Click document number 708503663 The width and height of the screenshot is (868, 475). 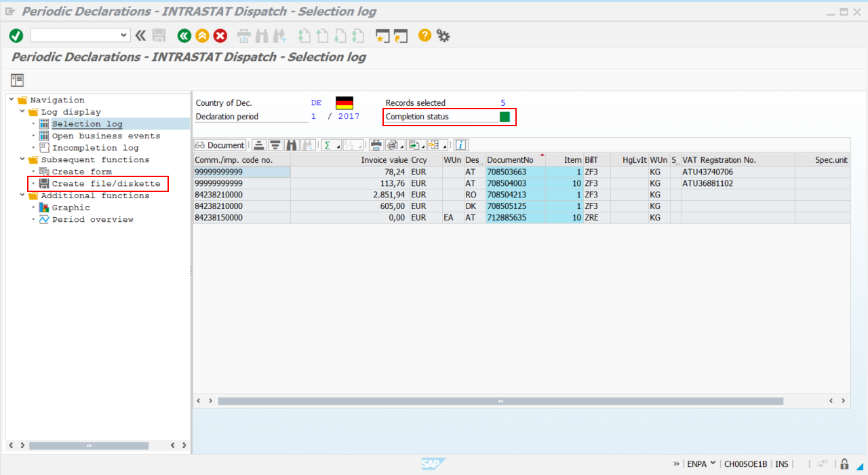coord(515,172)
